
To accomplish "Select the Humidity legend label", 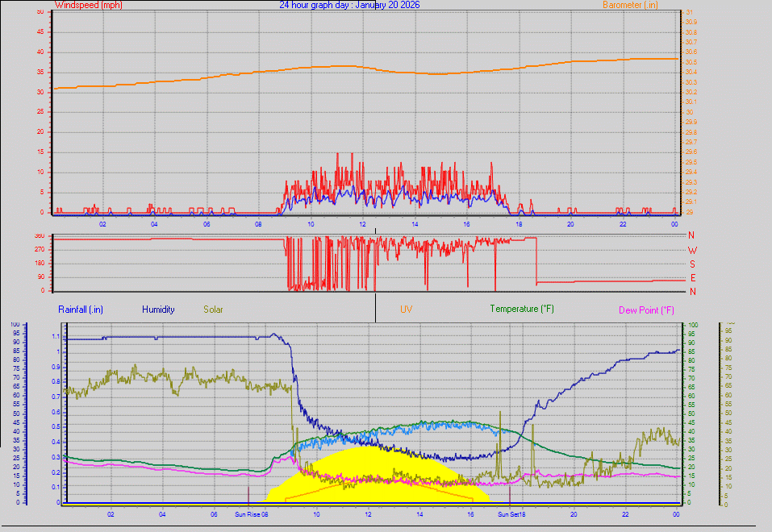I will [158, 309].
